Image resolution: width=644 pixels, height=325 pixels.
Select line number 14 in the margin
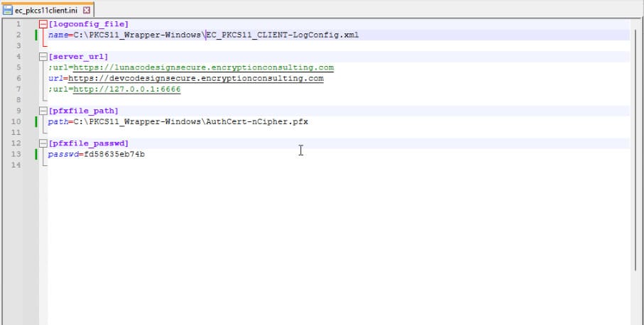coord(18,165)
